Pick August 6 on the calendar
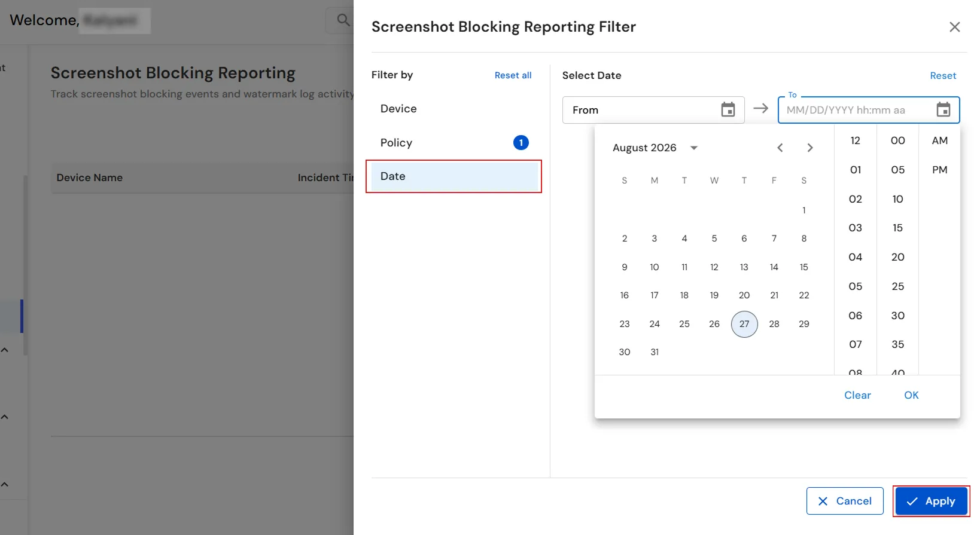Viewport: 980px width, 535px height. [x=744, y=239]
